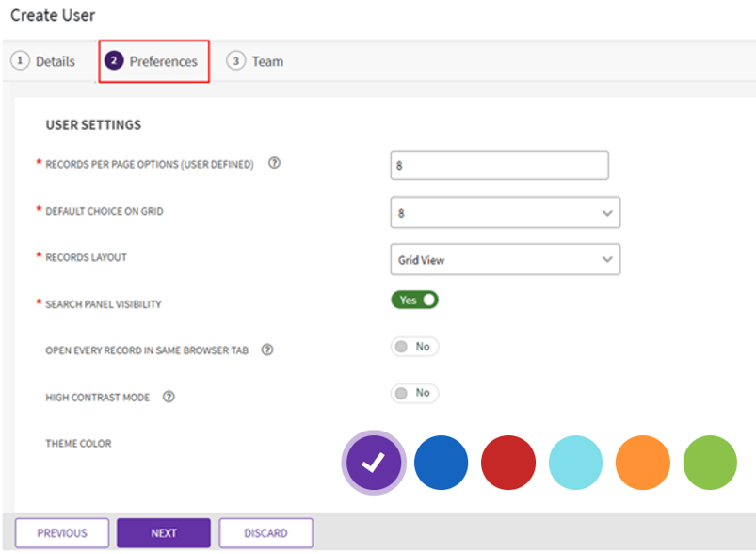Click the Next button
Image resolution: width=756 pixels, height=554 pixels.
point(164,533)
